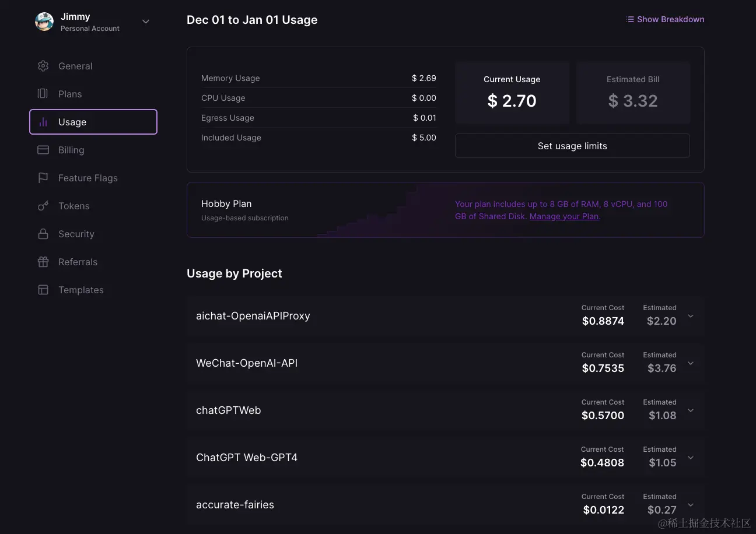Click the Tokens key icon
This screenshot has width=756, height=534.
[x=43, y=206]
